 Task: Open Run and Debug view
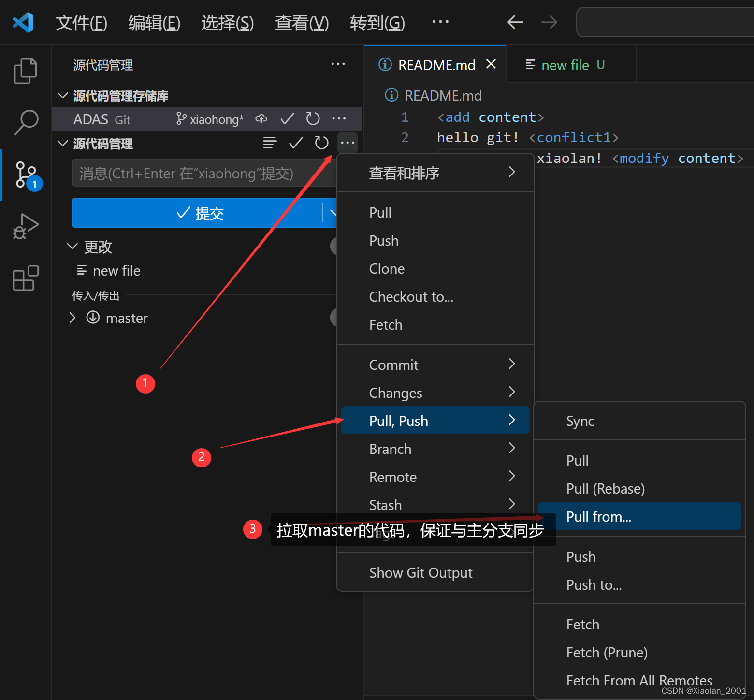pyautogui.click(x=26, y=226)
